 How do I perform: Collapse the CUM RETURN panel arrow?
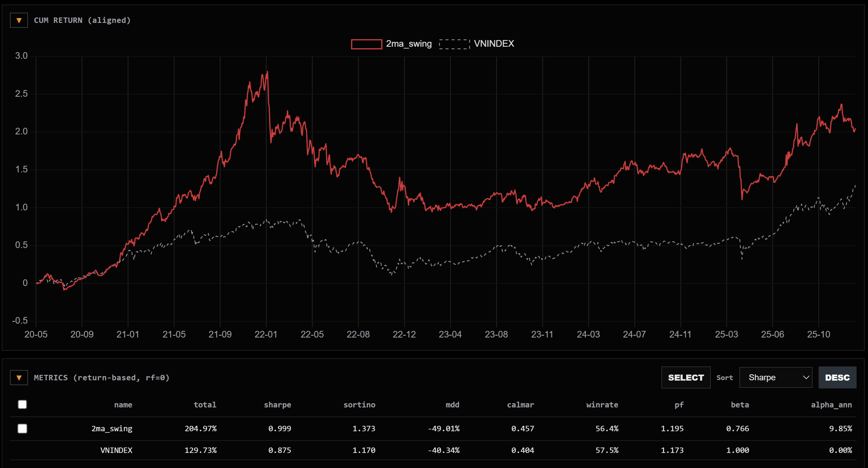click(19, 20)
